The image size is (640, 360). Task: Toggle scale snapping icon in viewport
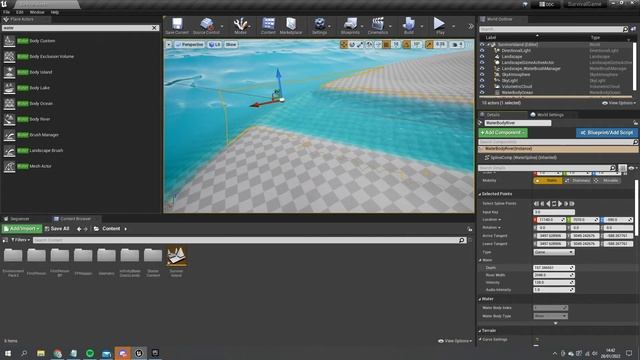point(429,44)
